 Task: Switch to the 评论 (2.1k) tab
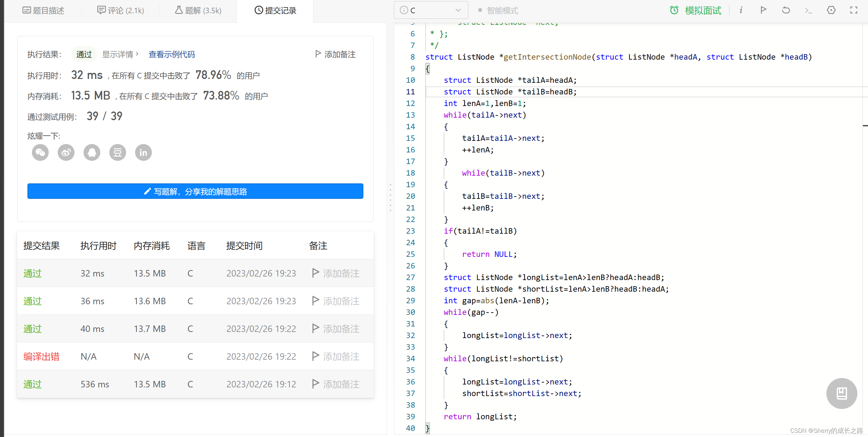[x=121, y=10]
